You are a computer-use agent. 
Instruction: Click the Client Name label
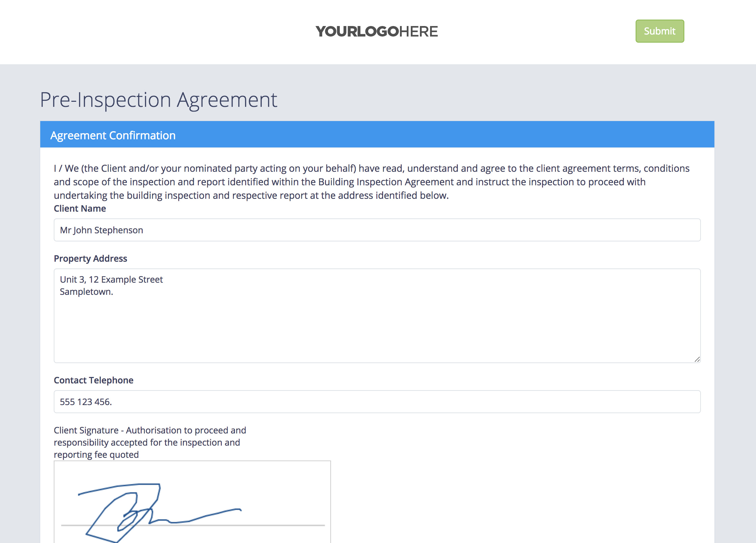pos(80,209)
